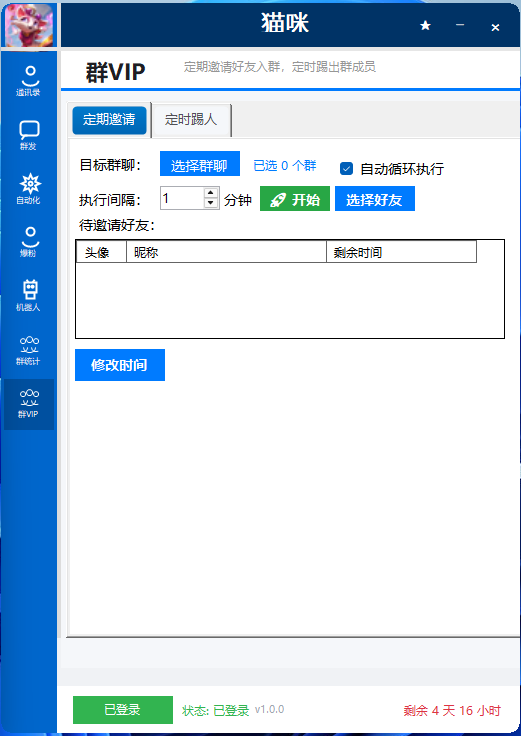The image size is (521, 736).
Task: Decrease the interval with the down spinner arrow
Action: pyautogui.click(x=211, y=203)
